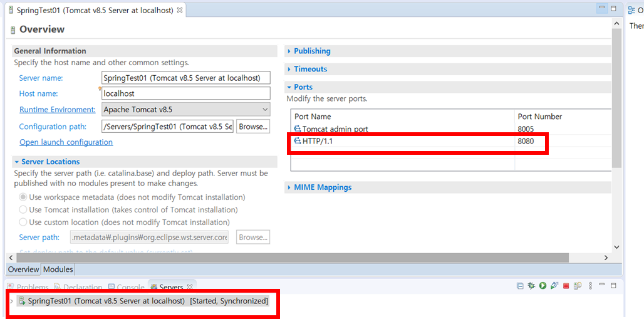Click the HTTP/1.1 port row icon
The height and width of the screenshot is (319, 644).
[298, 142]
